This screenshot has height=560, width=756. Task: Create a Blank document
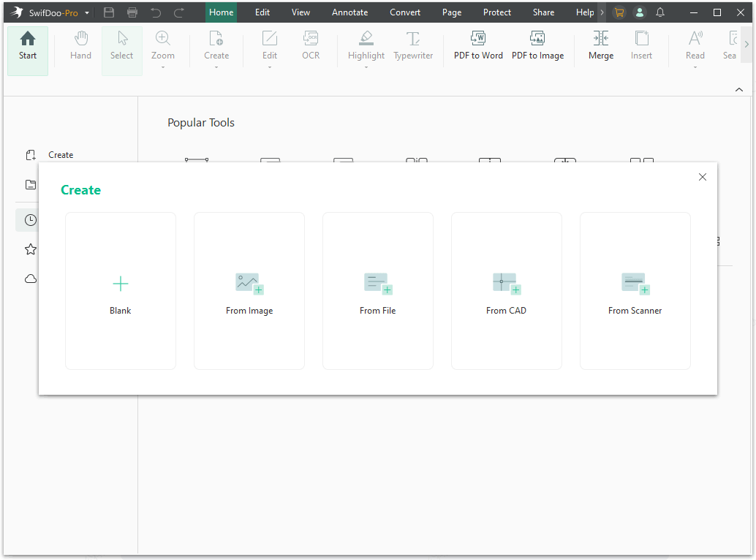pyautogui.click(x=120, y=290)
